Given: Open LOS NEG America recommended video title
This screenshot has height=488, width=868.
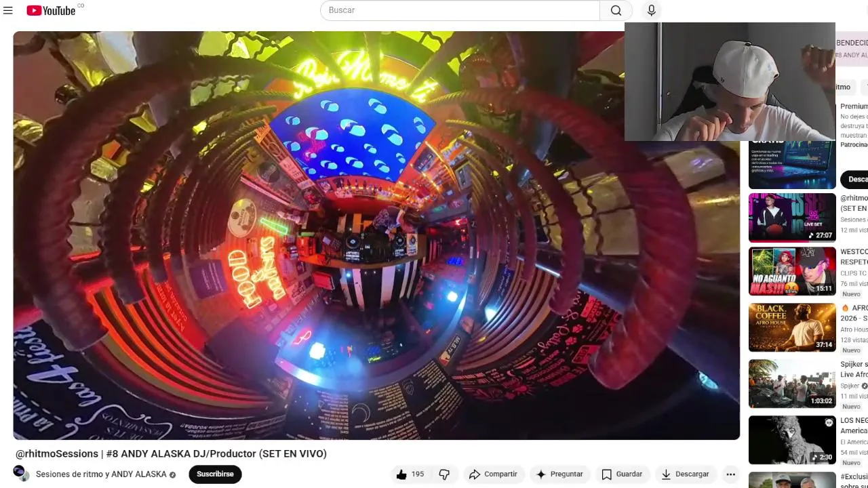Looking at the screenshot, I should coord(854,426).
